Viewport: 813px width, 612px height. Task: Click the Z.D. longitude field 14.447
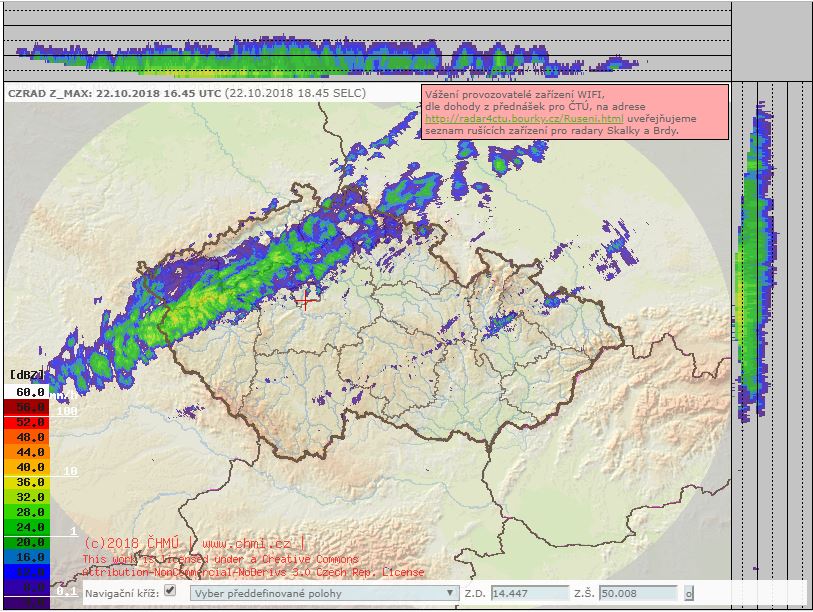click(x=529, y=593)
